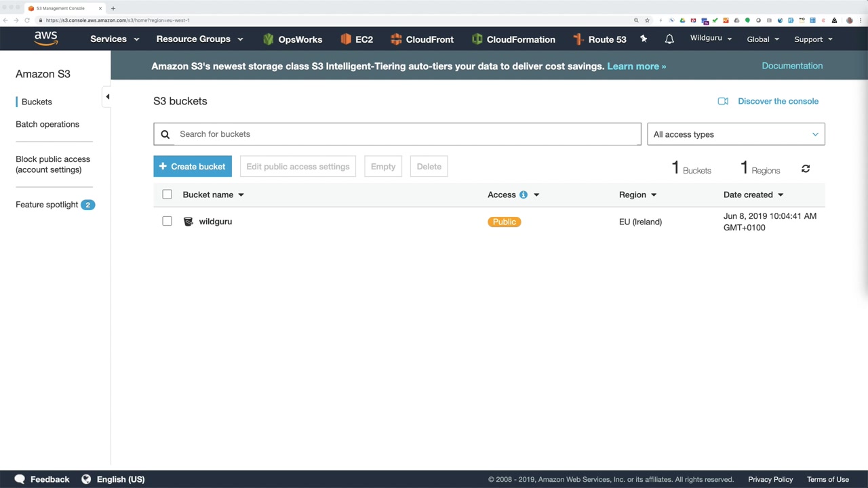This screenshot has height=488, width=868.
Task: Reload the page in the browser
Action: coord(27,20)
